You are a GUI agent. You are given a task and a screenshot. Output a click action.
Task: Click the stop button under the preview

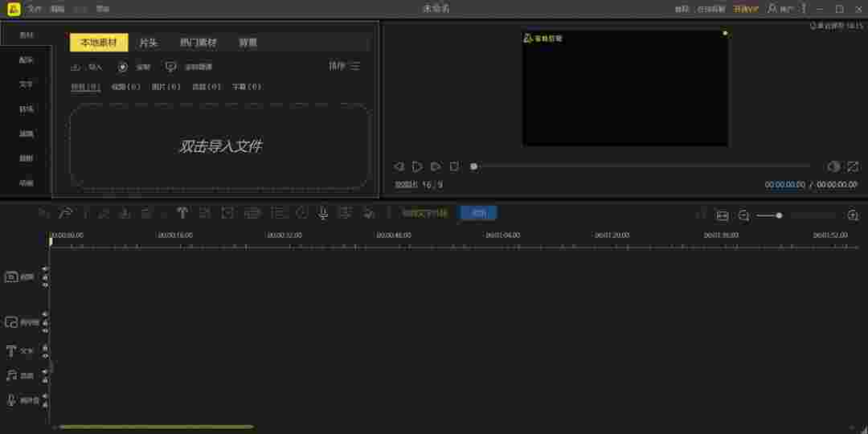tap(454, 166)
